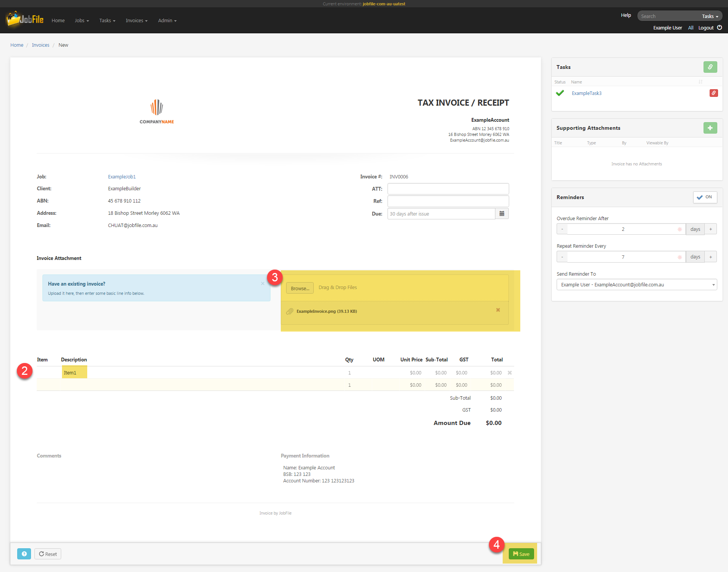Click Repeat Reminder Every value field
Image resolution: width=728 pixels, height=572 pixels.
point(626,257)
